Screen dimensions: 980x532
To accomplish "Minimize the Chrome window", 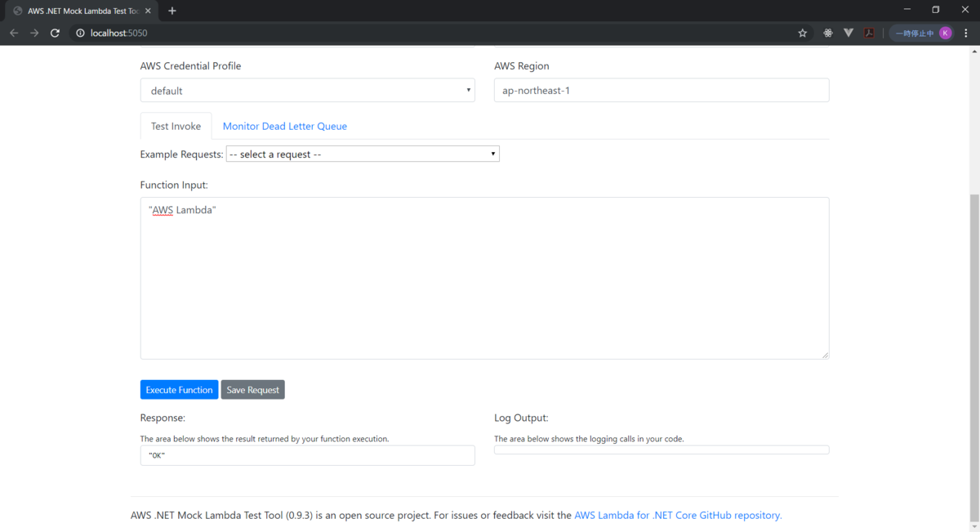I will pyautogui.click(x=907, y=9).
